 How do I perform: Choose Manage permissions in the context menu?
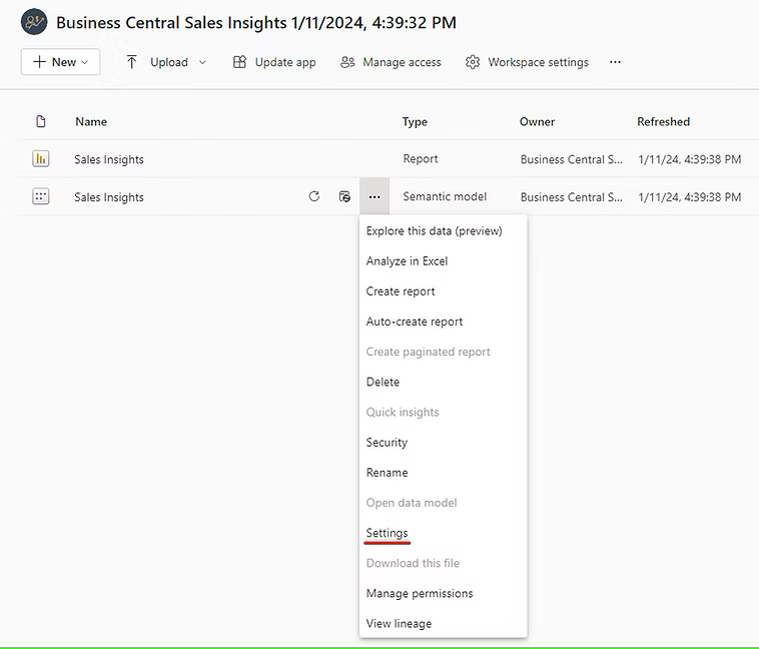[419, 593]
